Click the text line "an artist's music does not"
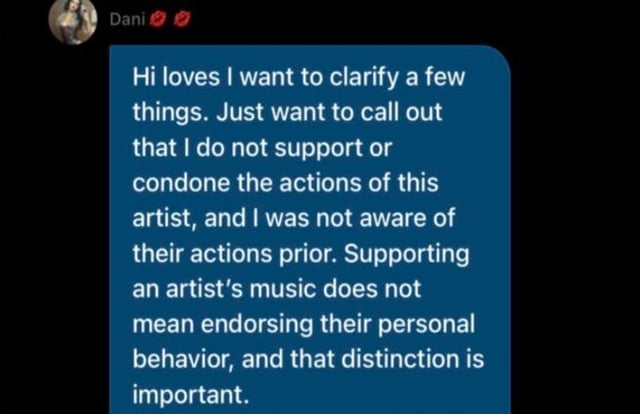The image size is (640, 414). click(x=276, y=289)
